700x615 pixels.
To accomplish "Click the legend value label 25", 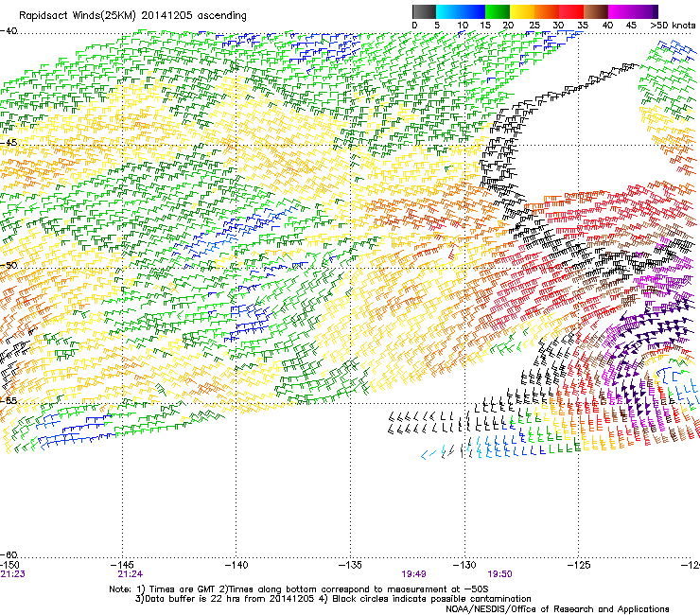I will 534,26.
